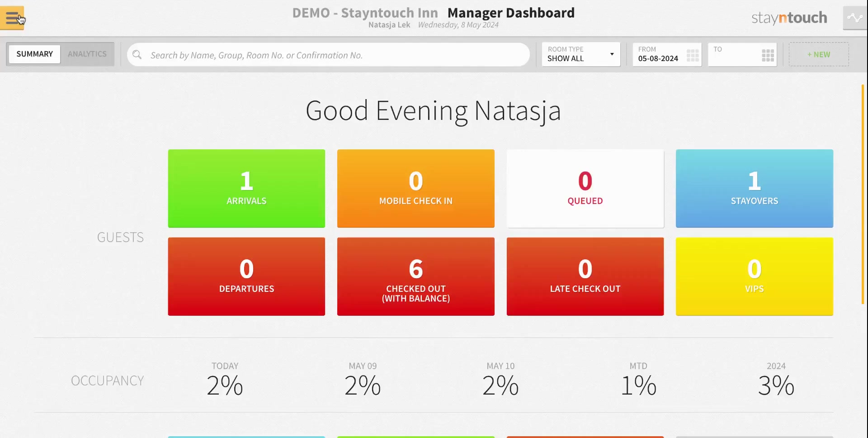Screen dimensions: 868x438
Task: Open the Arrivals tile
Action: point(246,188)
